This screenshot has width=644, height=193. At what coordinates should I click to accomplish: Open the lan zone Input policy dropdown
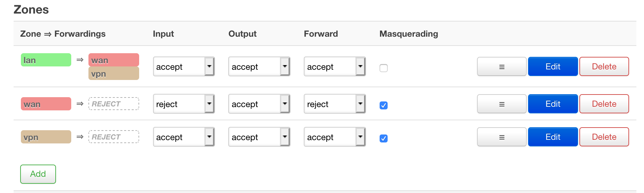click(184, 66)
